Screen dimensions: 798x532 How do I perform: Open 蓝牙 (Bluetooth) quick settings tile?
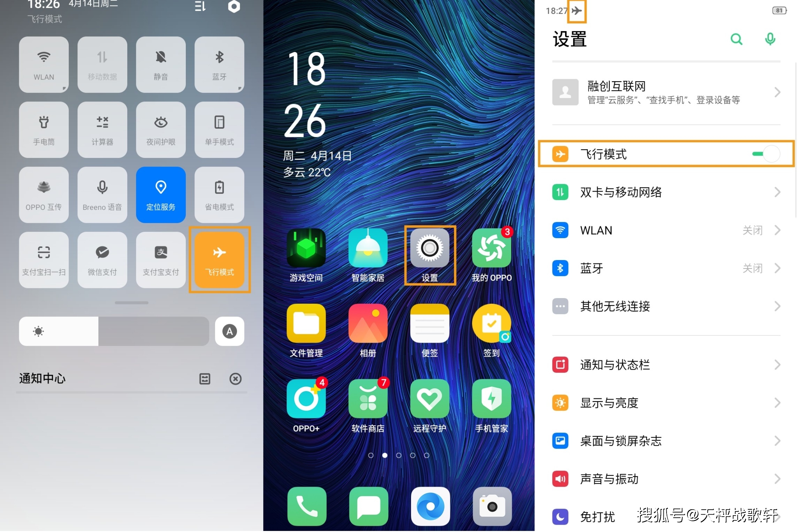pyautogui.click(x=219, y=64)
